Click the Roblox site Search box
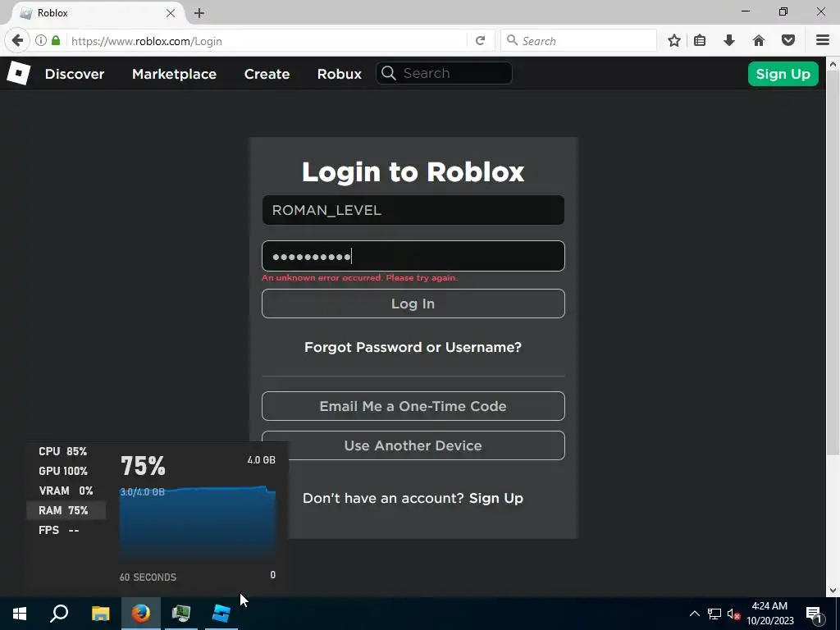 point(444,73)
